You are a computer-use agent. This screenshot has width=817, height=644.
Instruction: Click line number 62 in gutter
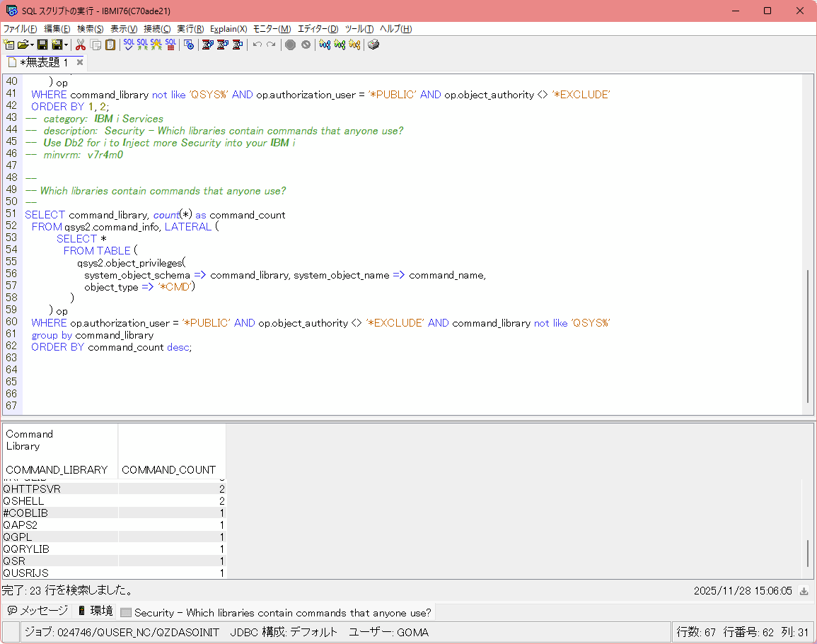coord(11,346)
